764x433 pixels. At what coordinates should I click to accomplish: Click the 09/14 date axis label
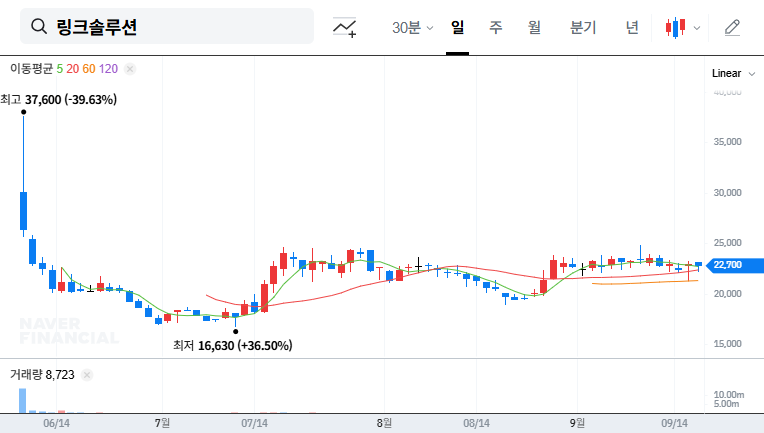pos(674,423)
